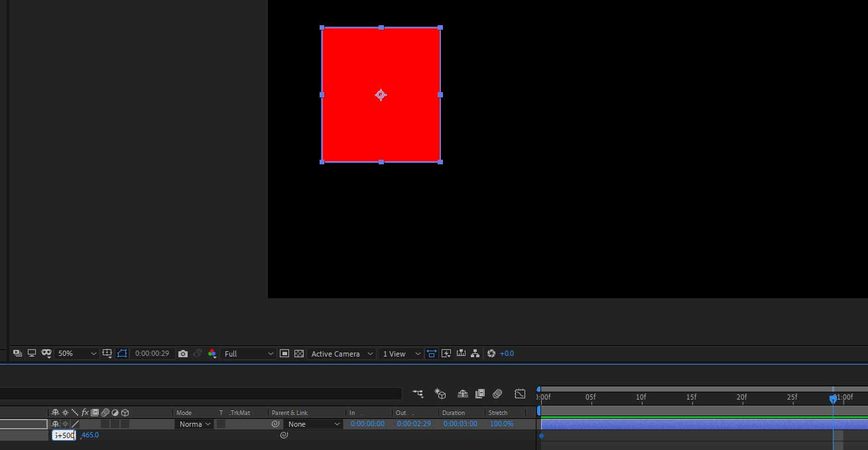Hide all shy layers in the timeline
The width and height of the screenshot is (868, 450).
(463, 393)
